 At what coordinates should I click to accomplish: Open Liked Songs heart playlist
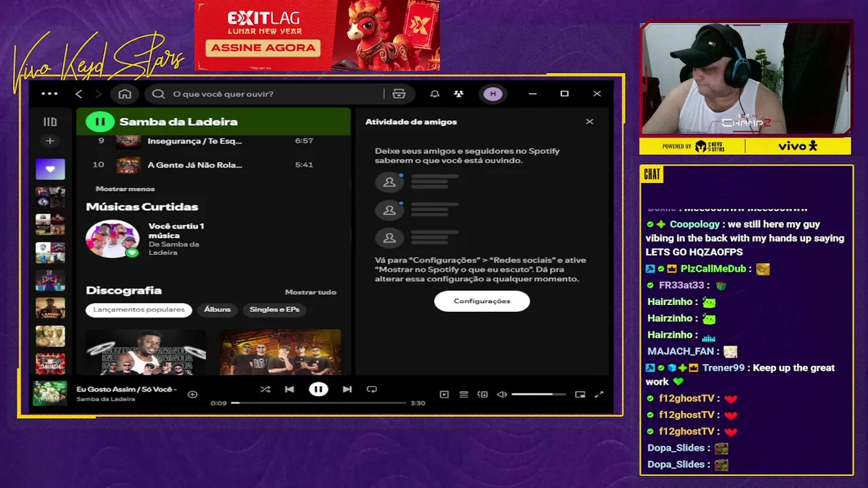[50, 169]
